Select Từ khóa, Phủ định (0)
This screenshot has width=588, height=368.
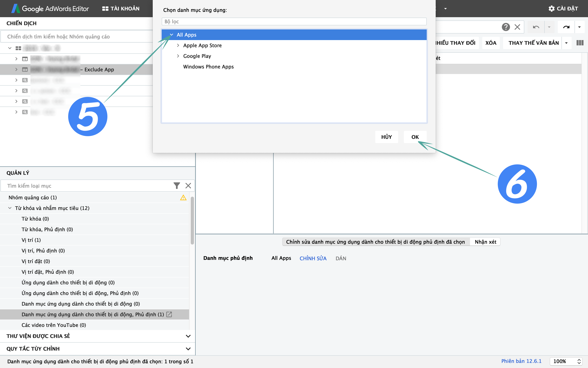pyautogui.click(x=95, y=229)
